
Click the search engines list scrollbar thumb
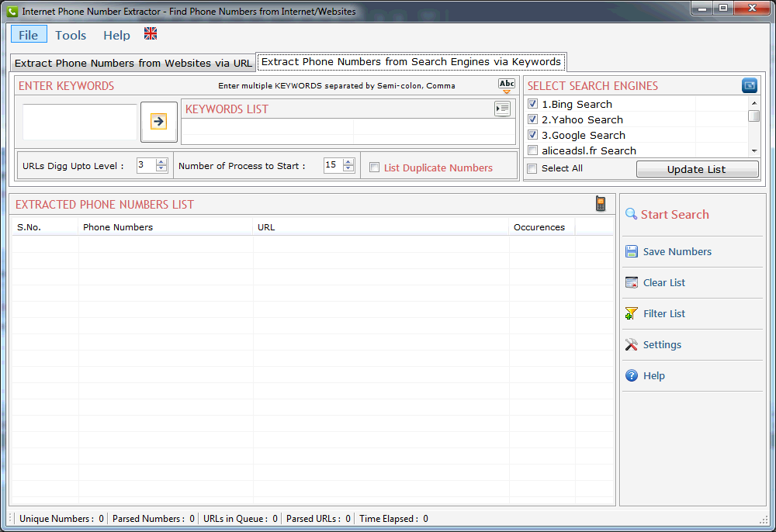(x=753, y=116)
